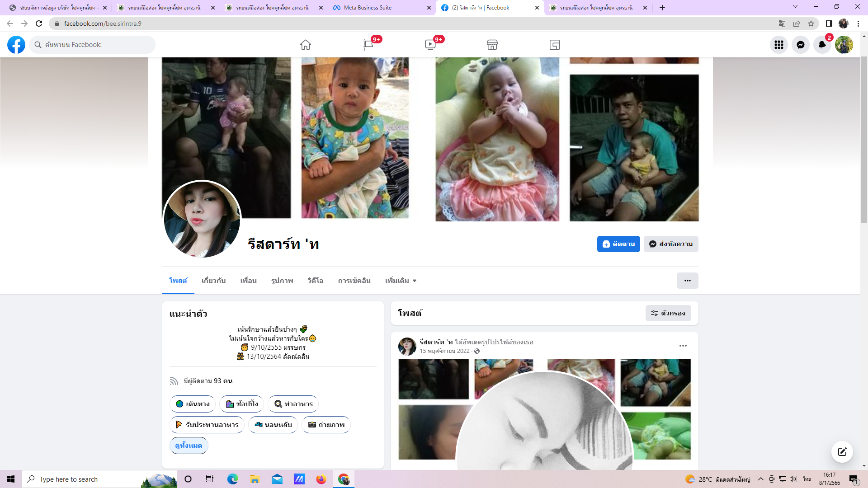Expand the เพิ่มเติม dropdown

pyautogui.click(x=401, y=281)
